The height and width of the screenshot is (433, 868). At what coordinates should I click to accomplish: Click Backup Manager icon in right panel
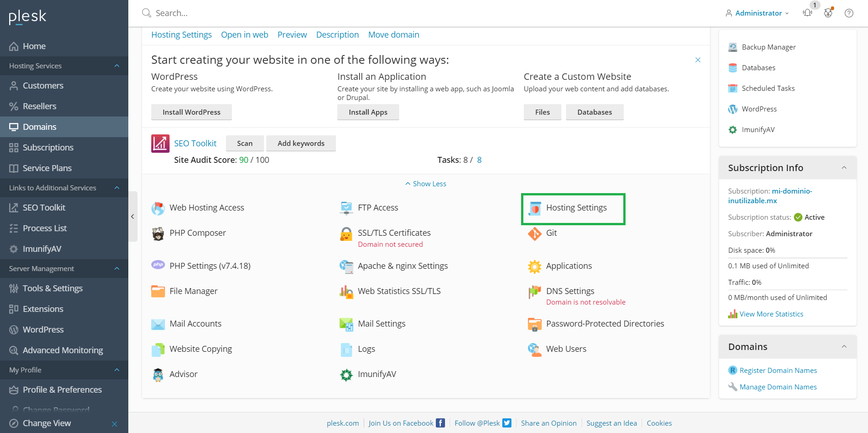(733, 47)
